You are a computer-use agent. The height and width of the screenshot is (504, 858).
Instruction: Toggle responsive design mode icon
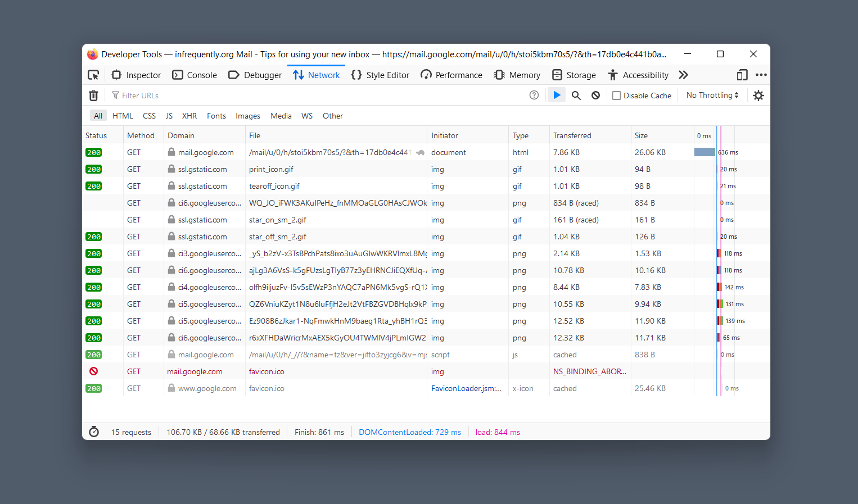(x=742, y=75)
